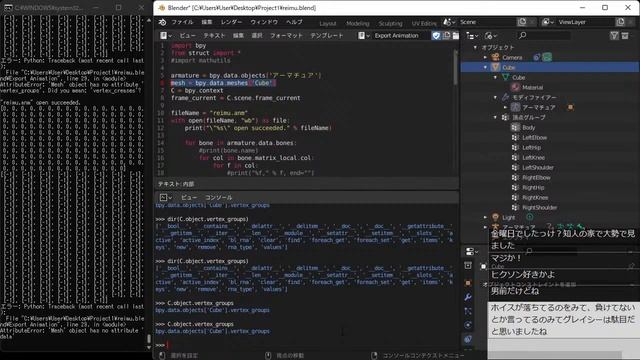Select the RightShoulder vertex group
The height and width of the screenshot is (360, 640).
click(539, 208)
